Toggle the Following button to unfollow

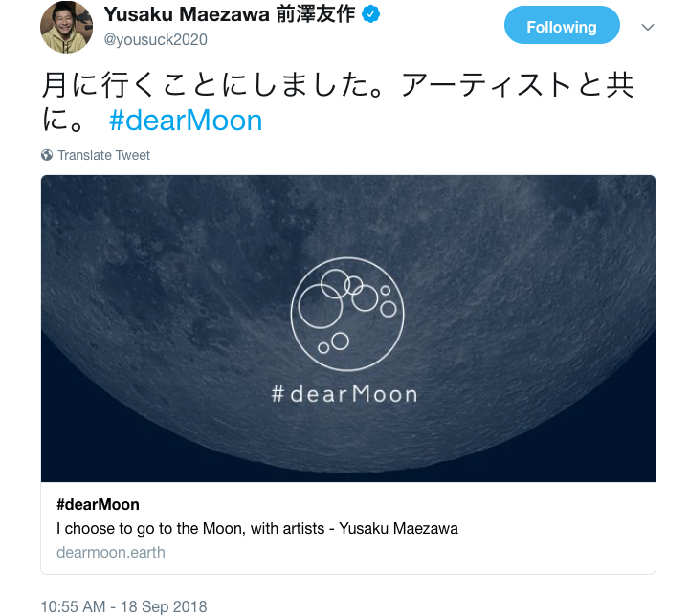[562, 26]
